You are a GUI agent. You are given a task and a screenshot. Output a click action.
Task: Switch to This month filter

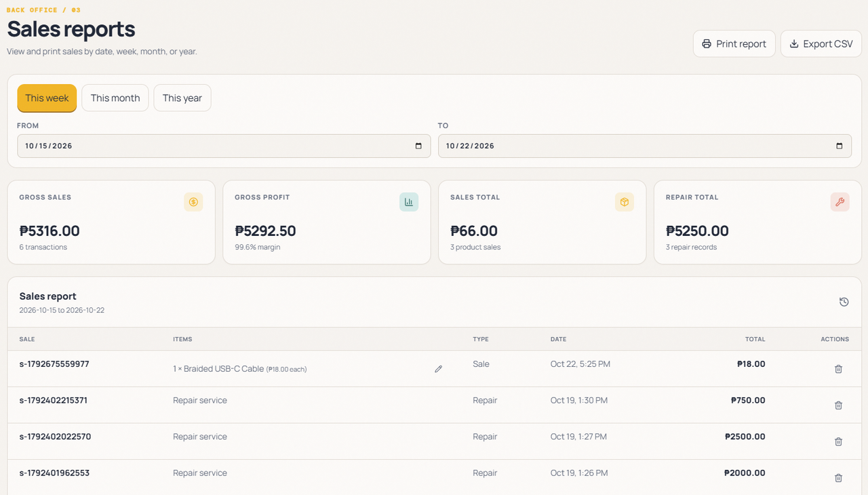coord(115,98)
